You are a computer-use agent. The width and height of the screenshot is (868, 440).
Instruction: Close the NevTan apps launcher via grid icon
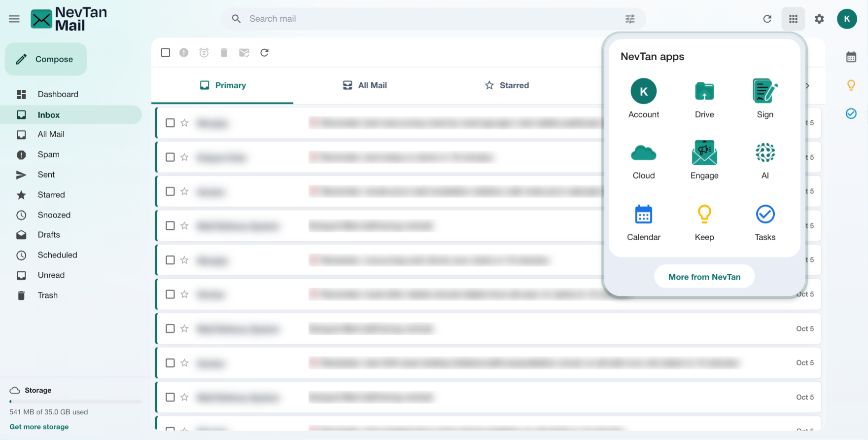coord(793,19)
